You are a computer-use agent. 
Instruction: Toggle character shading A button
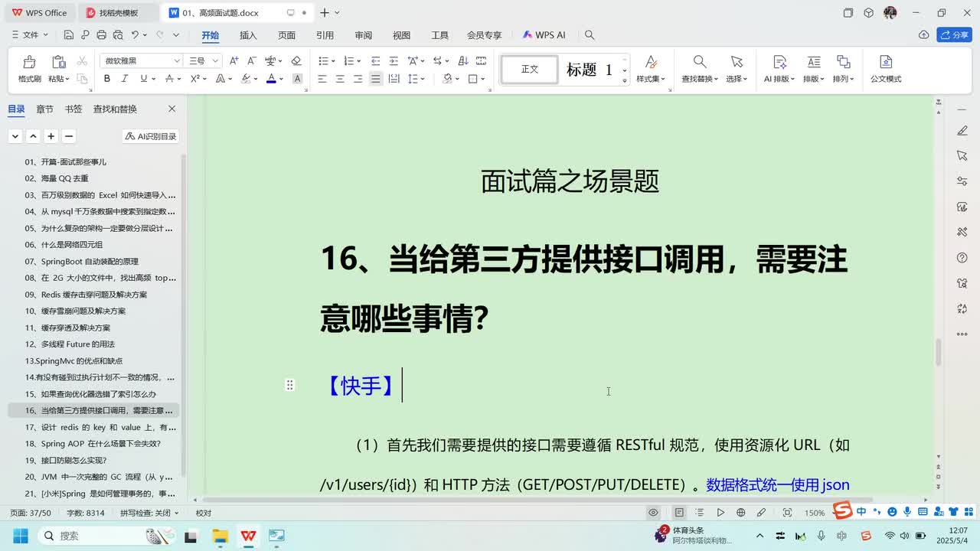coord(298,79)
